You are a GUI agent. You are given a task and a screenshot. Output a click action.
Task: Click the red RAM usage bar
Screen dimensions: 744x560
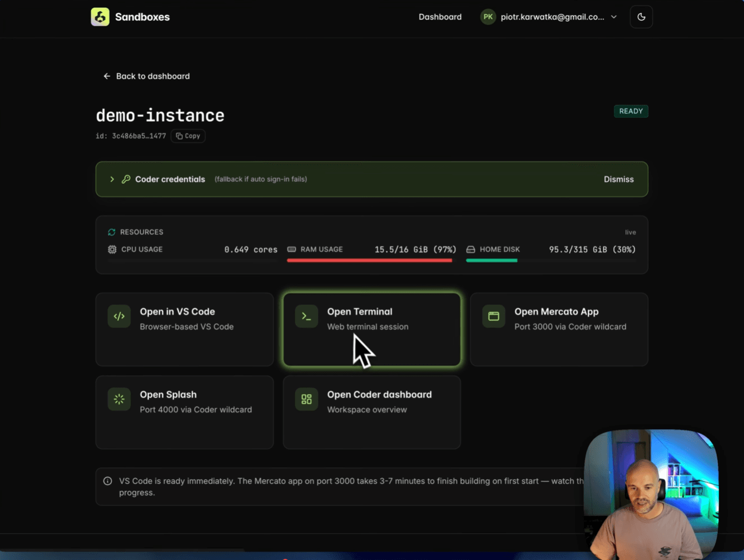coord(369,260)
